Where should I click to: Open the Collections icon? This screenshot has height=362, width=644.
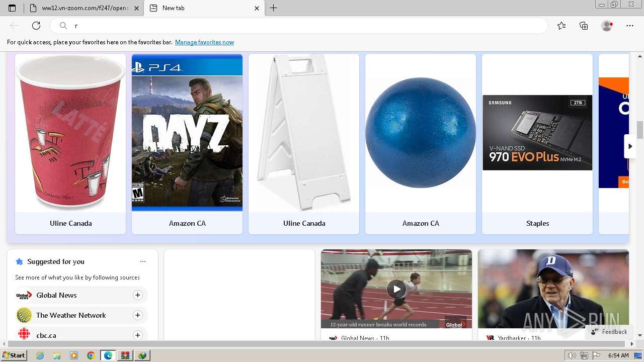click(584, 26)
